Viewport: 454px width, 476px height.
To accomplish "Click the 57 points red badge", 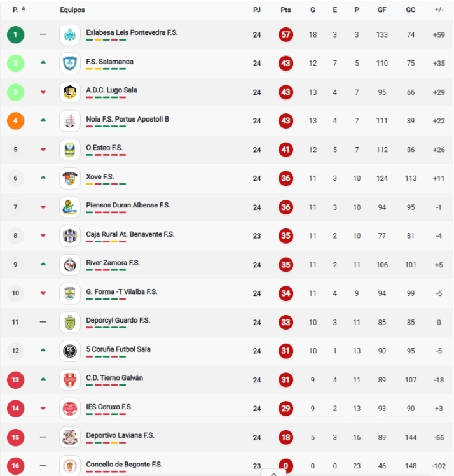I will point(285,34).
